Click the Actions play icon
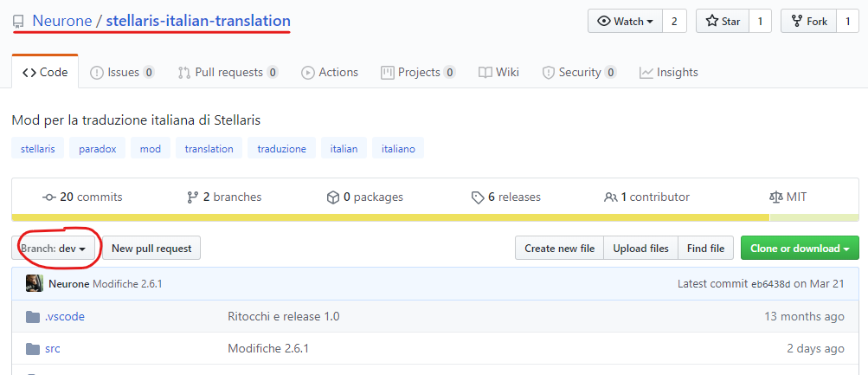 pyautogui.click(x=307, y=73)
